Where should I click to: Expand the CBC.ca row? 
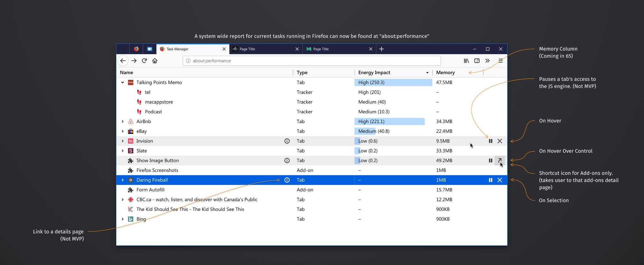(123, 200)
